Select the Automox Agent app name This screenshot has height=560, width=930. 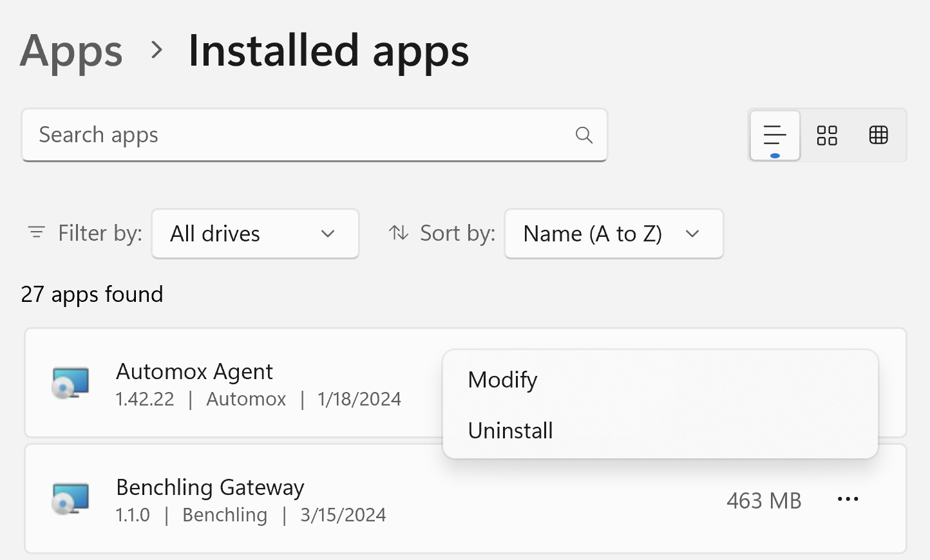(195, 371)
